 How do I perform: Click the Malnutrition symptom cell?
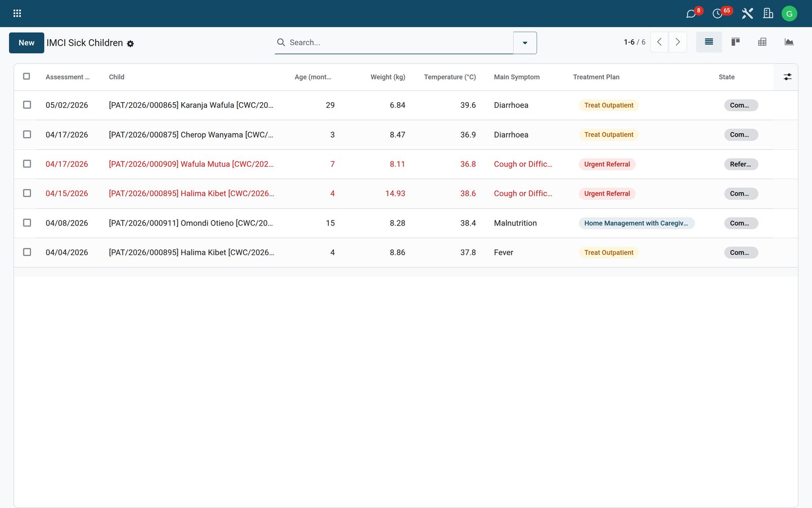[x=515, y=223]
